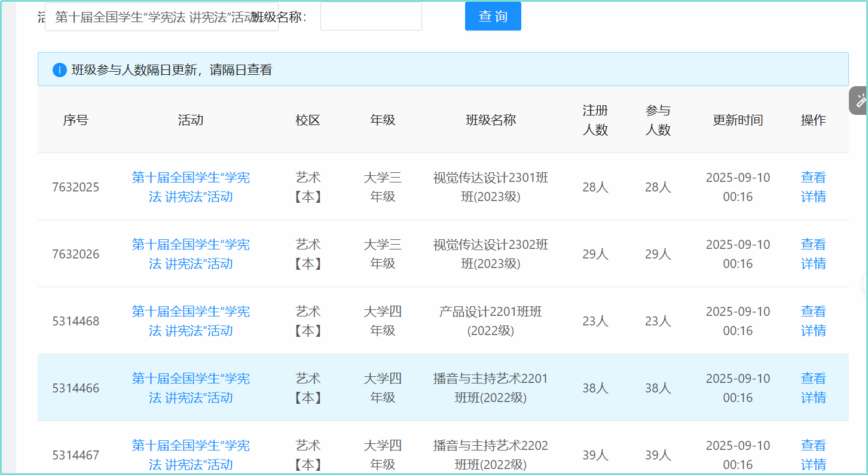
Task: Click the 注册人数 column header
Action: pos(595,120)
